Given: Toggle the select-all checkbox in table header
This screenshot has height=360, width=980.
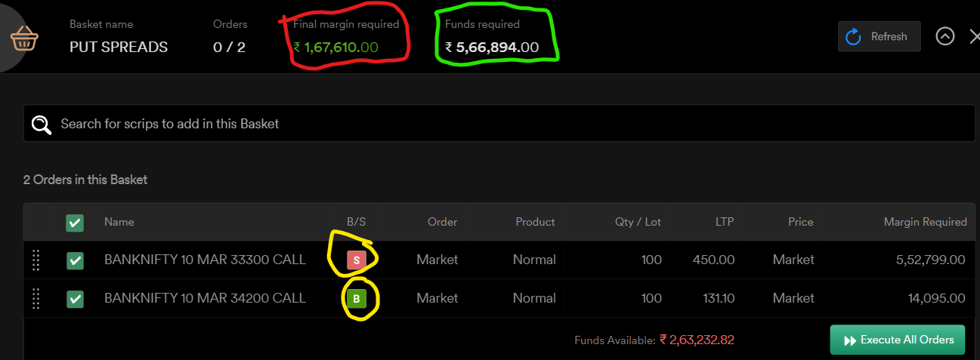Looking at the screenshot, I should pos(75,223).
